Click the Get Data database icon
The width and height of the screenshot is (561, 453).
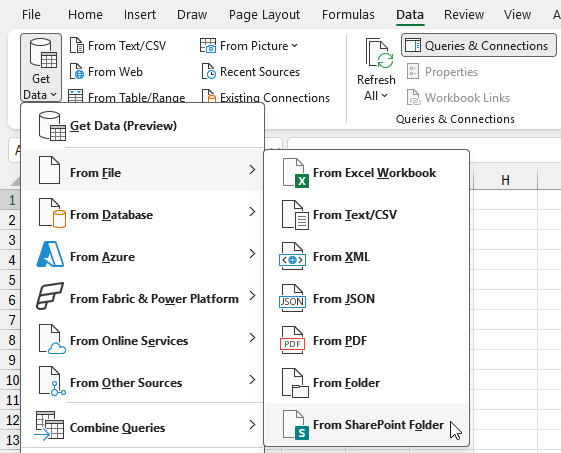coord(43,54)
